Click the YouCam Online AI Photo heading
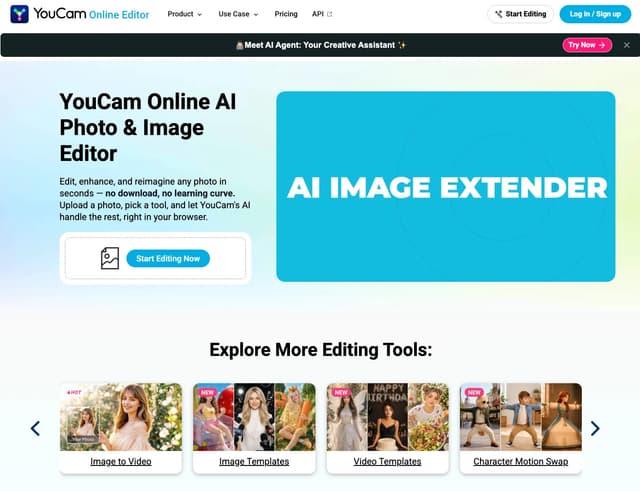640x491 pixels. click(148, 127)
